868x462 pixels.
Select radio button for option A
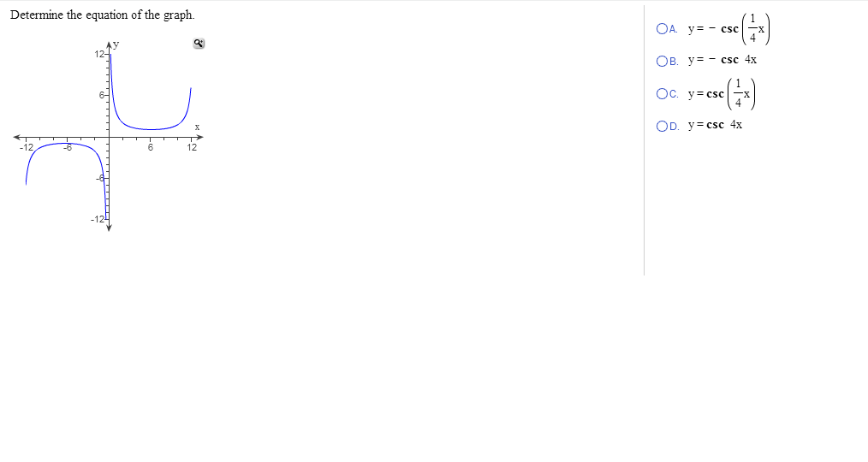coord(662,29)
